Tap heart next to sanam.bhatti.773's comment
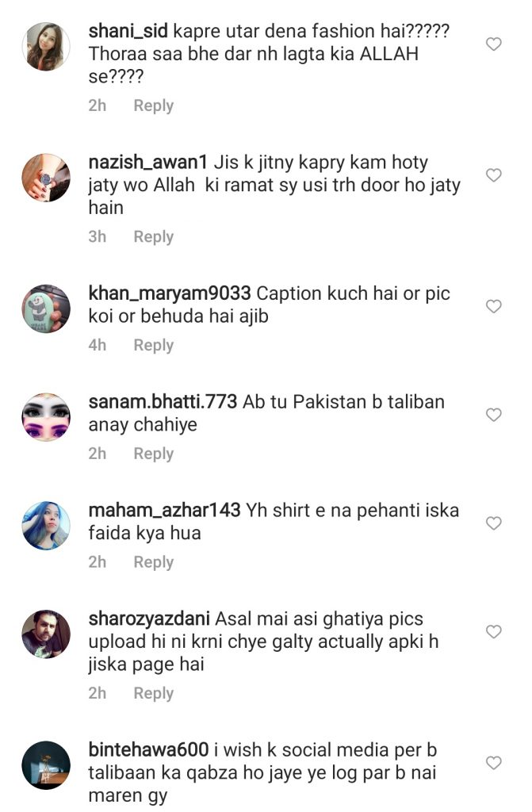This screenshot has height=812, width=532. pos(493,414)
